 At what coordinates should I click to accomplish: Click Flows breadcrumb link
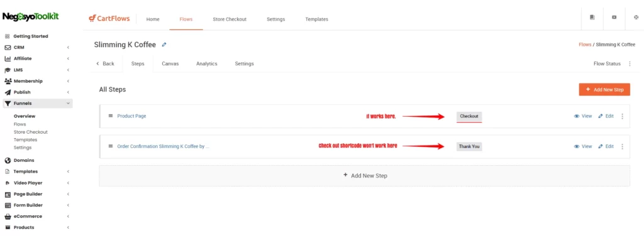[585, 45]
